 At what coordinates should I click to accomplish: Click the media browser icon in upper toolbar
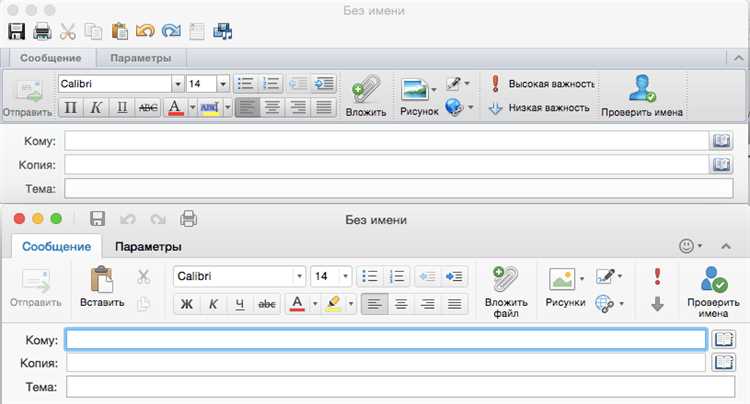pos(222,32)
